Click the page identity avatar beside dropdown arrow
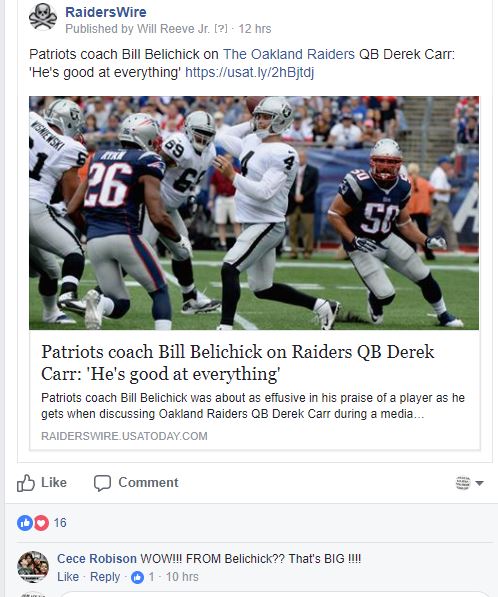 tap(463, 483)
